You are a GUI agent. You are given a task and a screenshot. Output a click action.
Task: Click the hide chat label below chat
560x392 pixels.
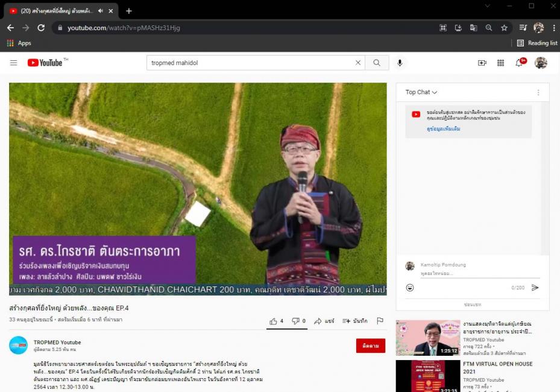[473, 305]
